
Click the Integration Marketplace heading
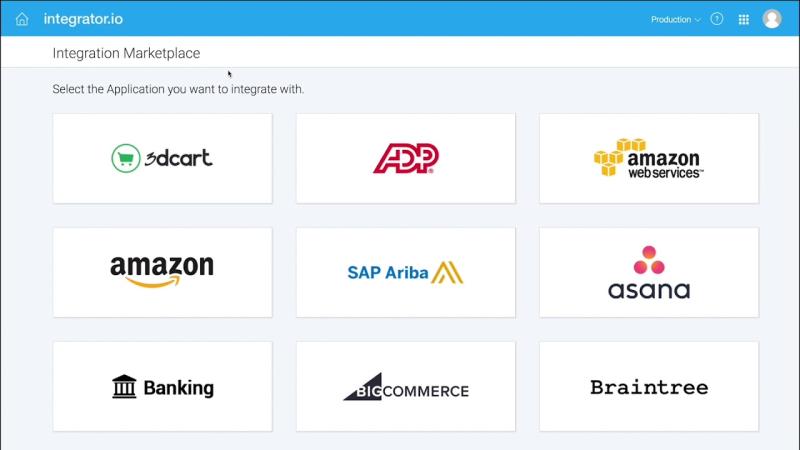pos(126,53)
